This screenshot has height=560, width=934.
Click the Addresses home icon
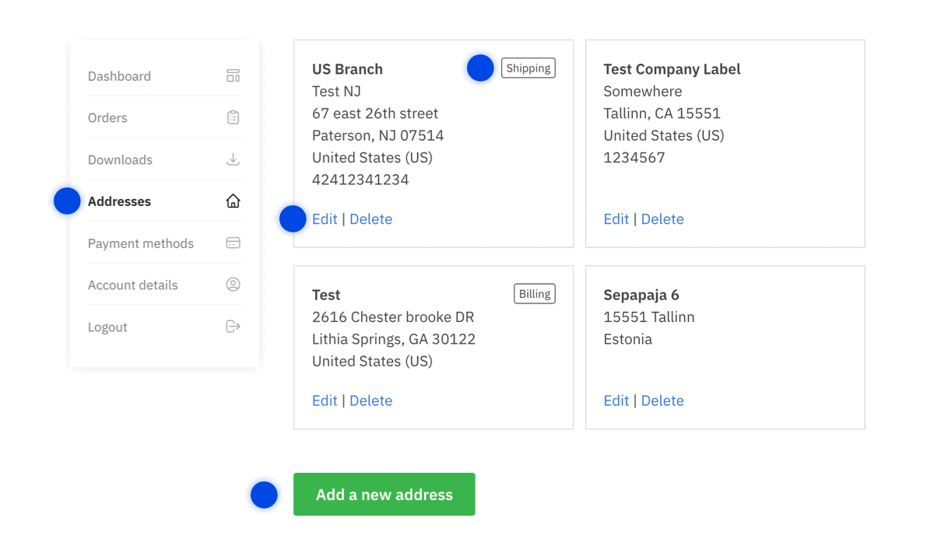tap(233, 201)
